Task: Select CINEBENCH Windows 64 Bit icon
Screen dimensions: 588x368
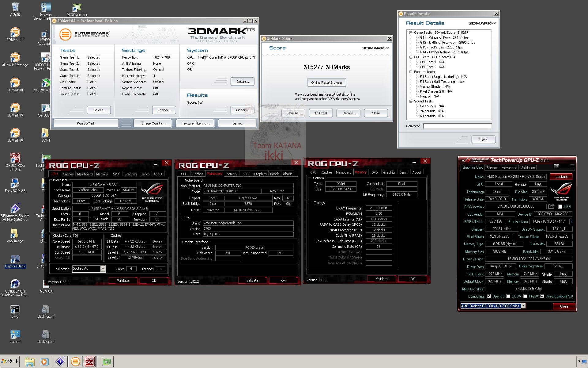Action: [15, 288]
